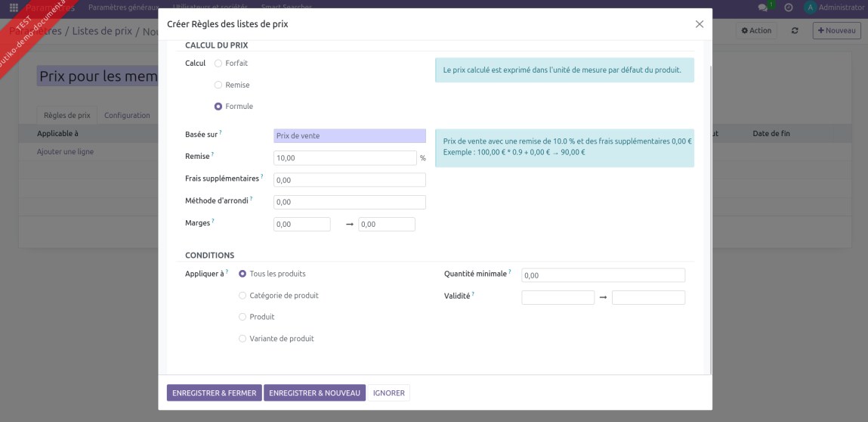Open the chat messages icon

point(762,8)
